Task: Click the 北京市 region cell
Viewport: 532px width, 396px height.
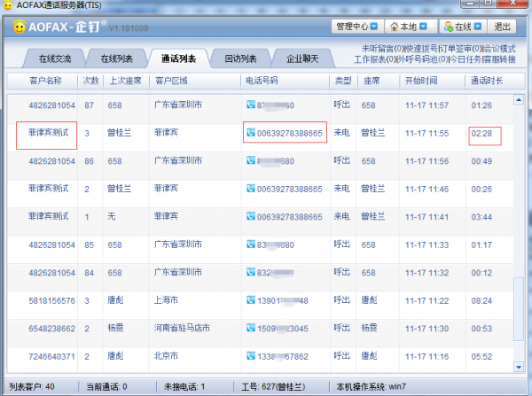Action: [x=166, y=356]
